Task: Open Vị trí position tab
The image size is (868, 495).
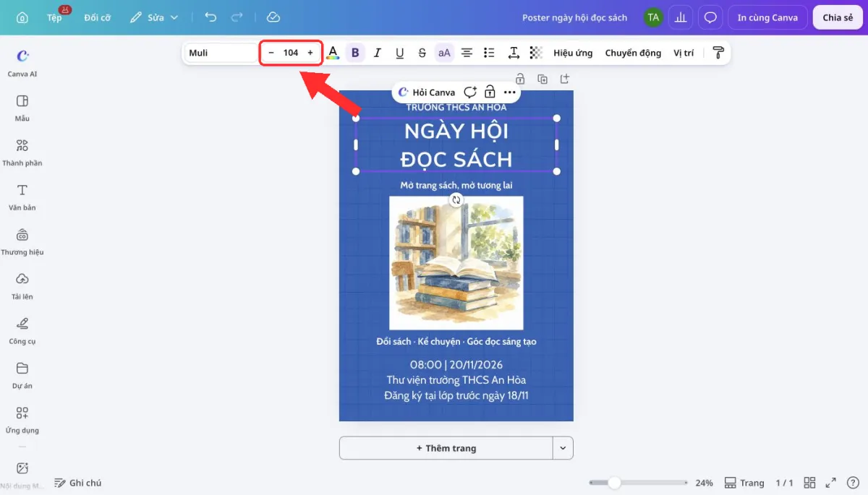Action: tap(684, 53)
